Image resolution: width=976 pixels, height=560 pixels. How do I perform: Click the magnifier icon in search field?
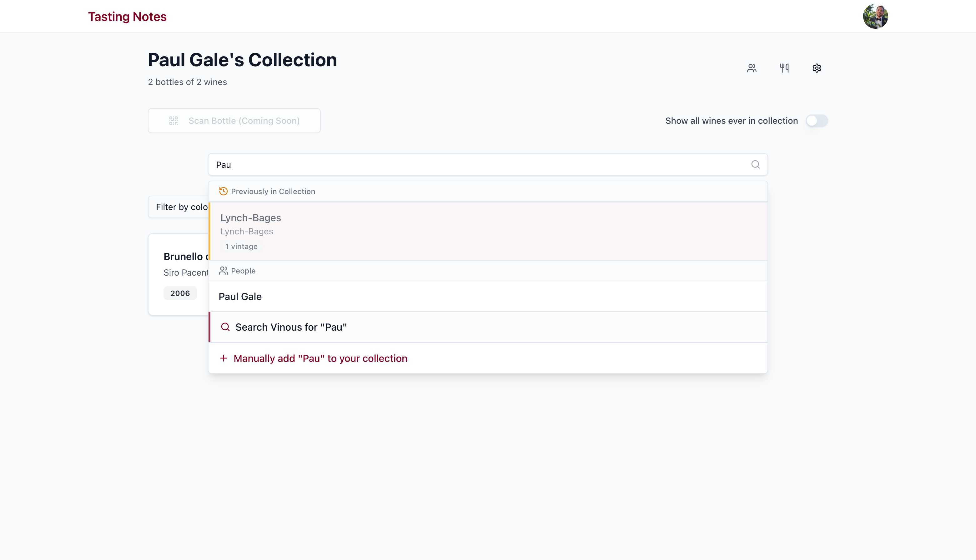click(755, 165)
